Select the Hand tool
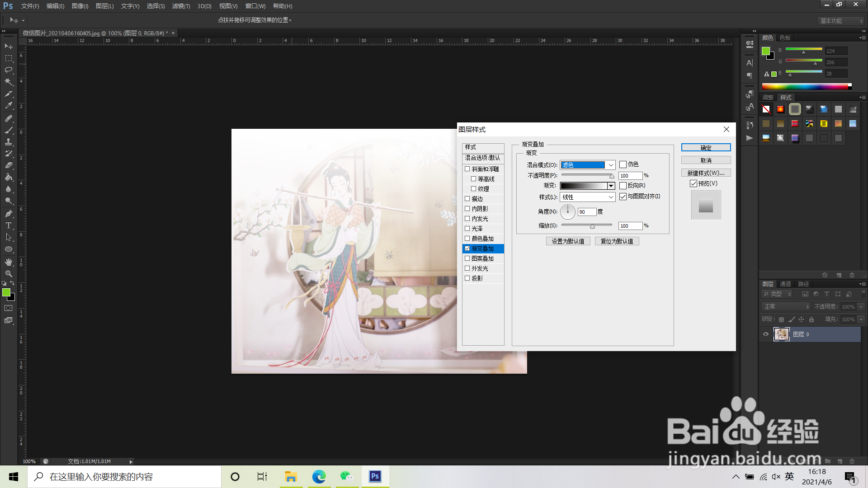 (x=9, y=262)
